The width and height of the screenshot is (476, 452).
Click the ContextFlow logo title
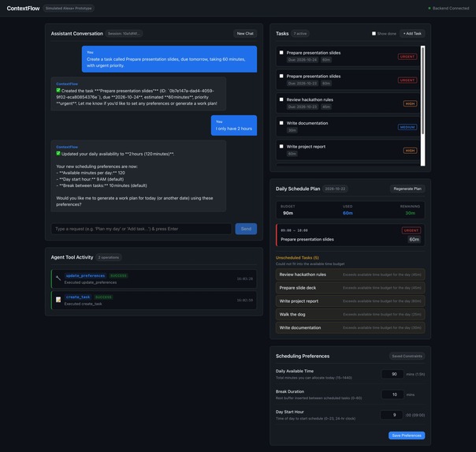point(23,8)
